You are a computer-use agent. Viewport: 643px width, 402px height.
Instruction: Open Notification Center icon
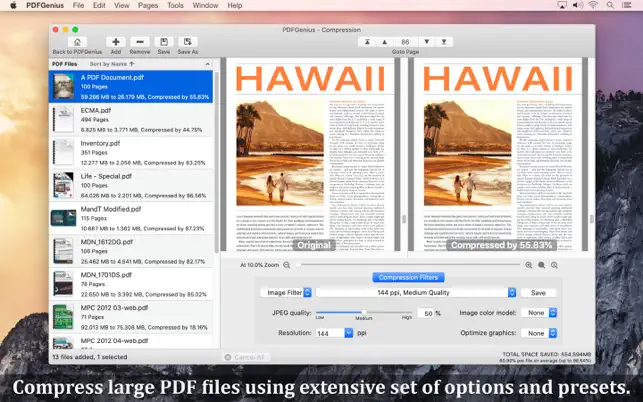[x=627, y=5]
